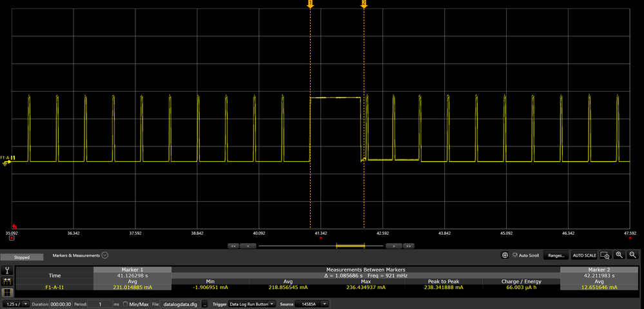Select the horizontal marker measurement icon
The height and width of the screenshot is (309, 644).
pos(8,281)
